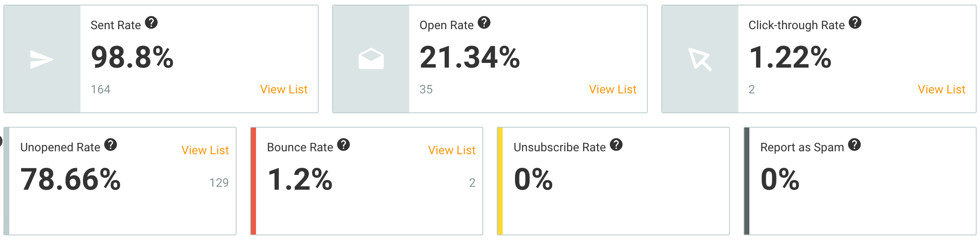Open View List for Open Rate

click(612, 90)
